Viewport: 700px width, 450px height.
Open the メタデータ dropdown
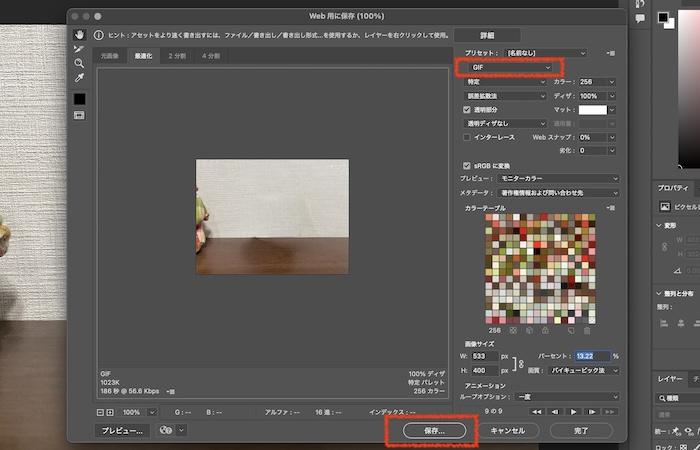click(x=558, y=193)
